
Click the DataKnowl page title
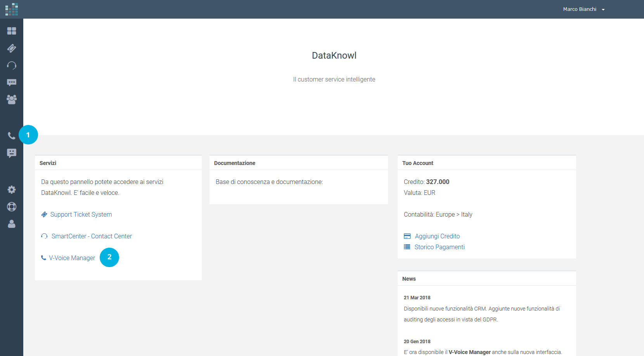click(334, 56)
